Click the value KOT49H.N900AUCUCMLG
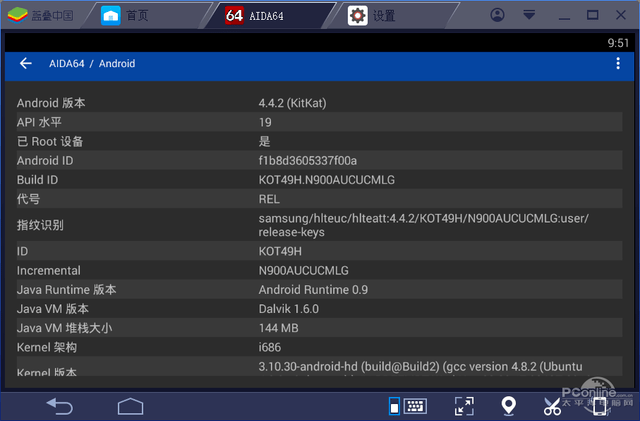 click(x=327, y=180)
